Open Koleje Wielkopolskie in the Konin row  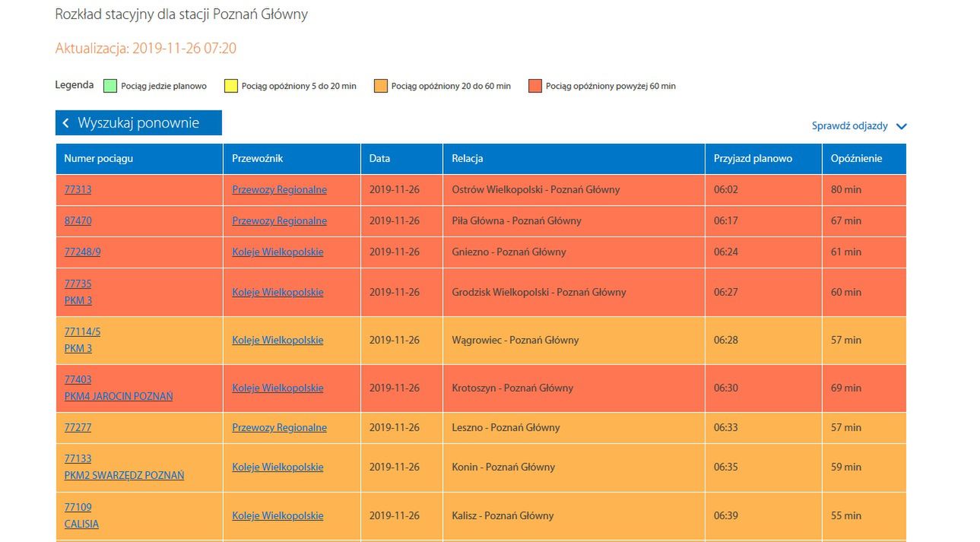click(x=278, y=467)
